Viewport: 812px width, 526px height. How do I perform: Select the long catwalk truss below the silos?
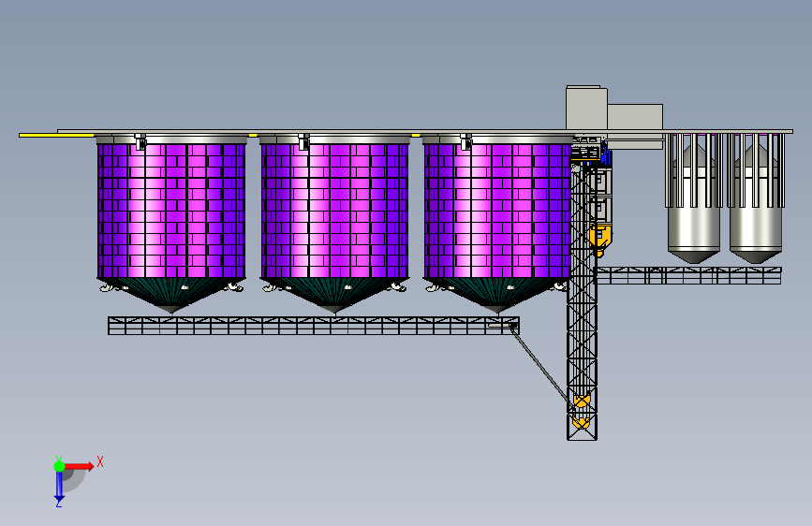point(314,326)
